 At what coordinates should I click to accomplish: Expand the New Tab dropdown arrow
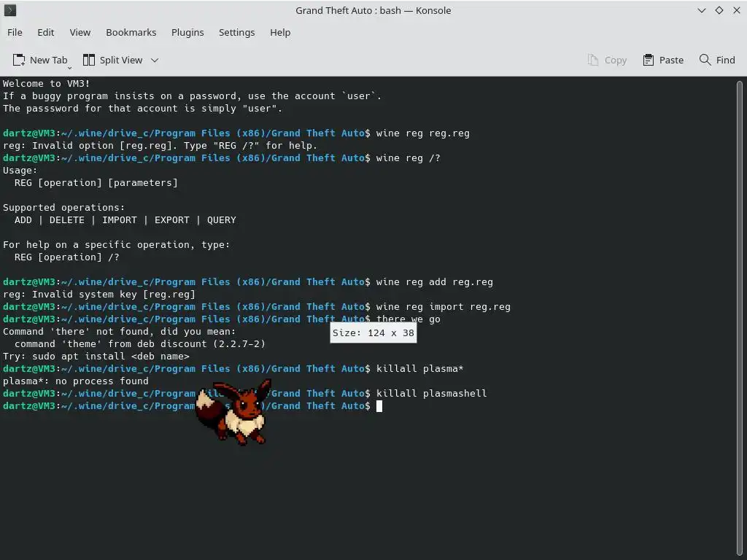click(69, 68)
